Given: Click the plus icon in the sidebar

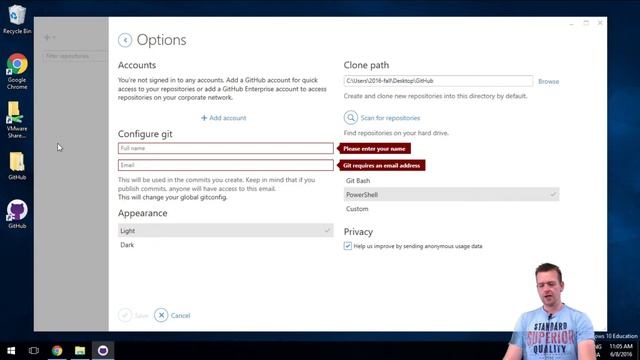Looking at the screenshot, I should coord(47,38).
